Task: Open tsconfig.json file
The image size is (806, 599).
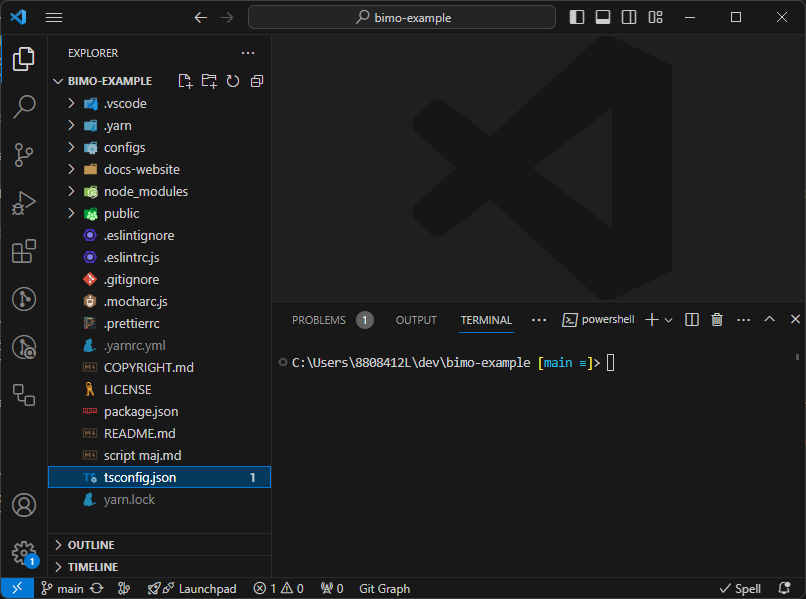Action: (x=159, y=477)
